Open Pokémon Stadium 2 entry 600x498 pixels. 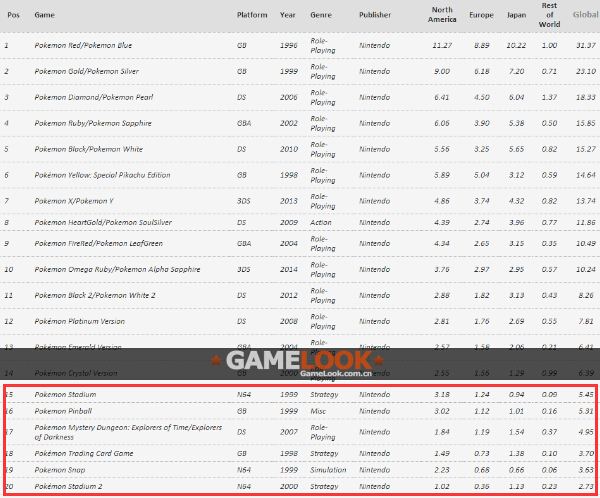68,487
